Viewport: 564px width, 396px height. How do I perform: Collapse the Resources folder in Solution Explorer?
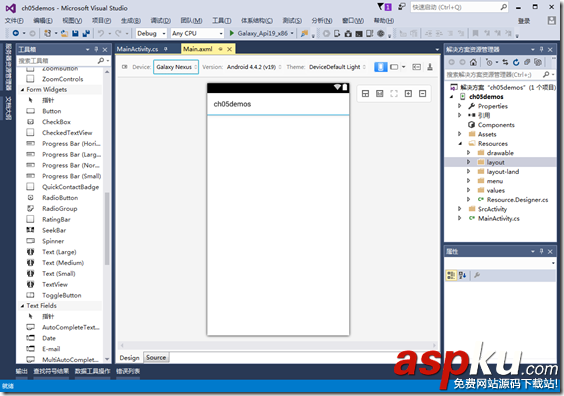460,144
